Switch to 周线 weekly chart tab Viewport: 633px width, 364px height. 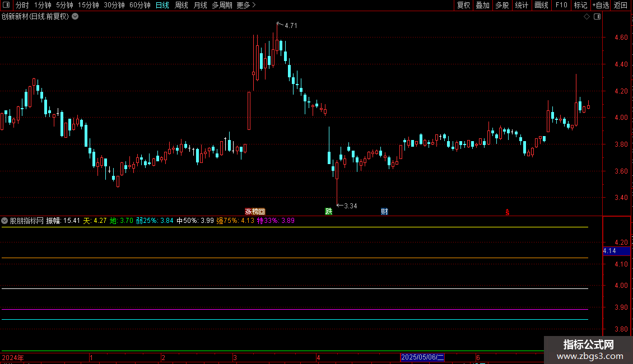(181, 5)
